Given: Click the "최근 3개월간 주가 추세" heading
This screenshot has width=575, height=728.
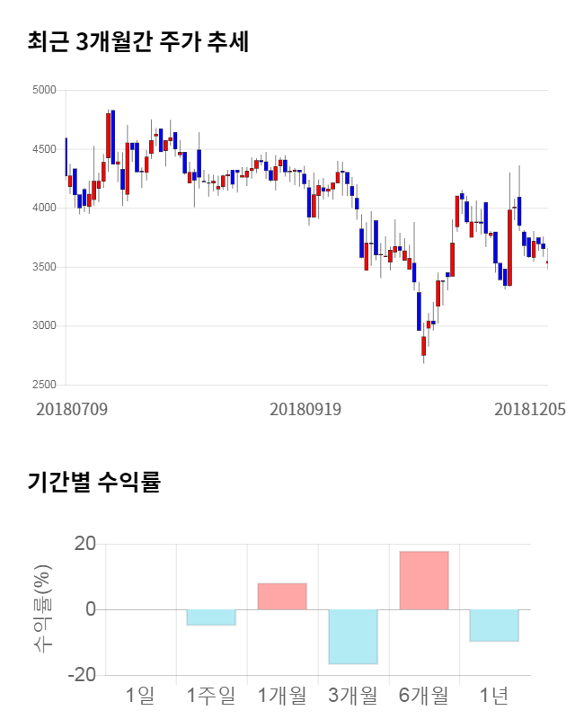Looking at the screenshot, I should click(x=137, y=41).
